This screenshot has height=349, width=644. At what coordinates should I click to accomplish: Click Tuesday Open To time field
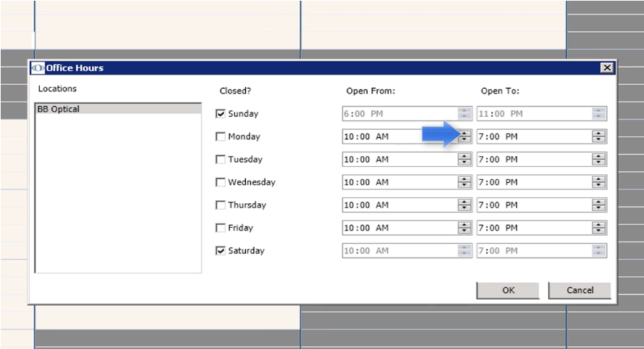click(533, 160)
